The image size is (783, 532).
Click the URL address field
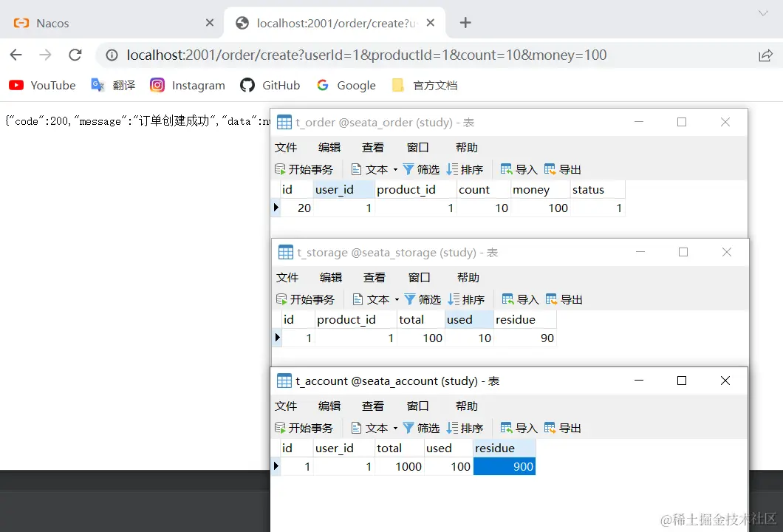[x=366, y=55]
